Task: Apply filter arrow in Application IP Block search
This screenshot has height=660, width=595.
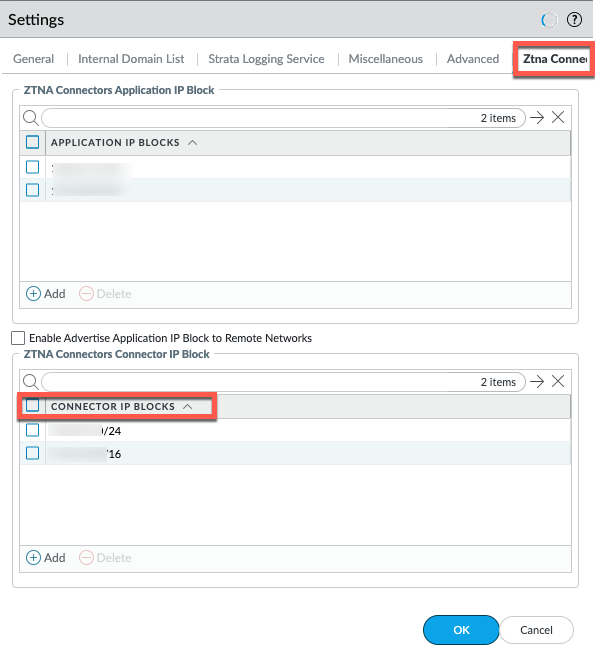Action: [x=537, y=117]
